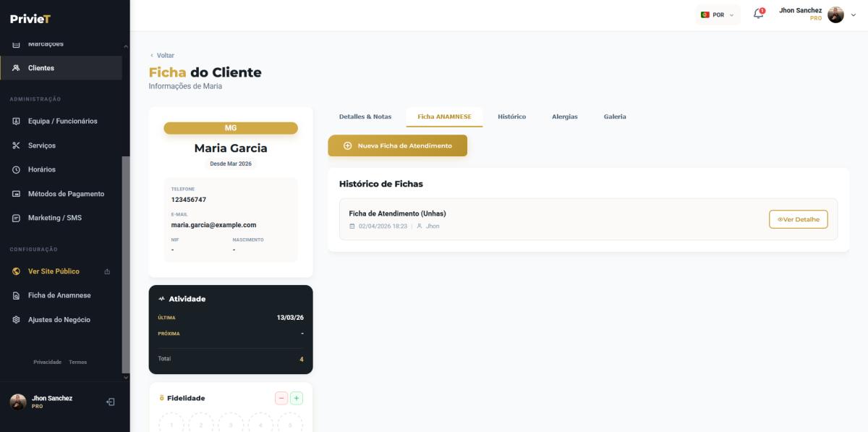
Task: Click the Ajustes do Negócio gear icon
Action: pyautogui.click(x=16, y=320)
